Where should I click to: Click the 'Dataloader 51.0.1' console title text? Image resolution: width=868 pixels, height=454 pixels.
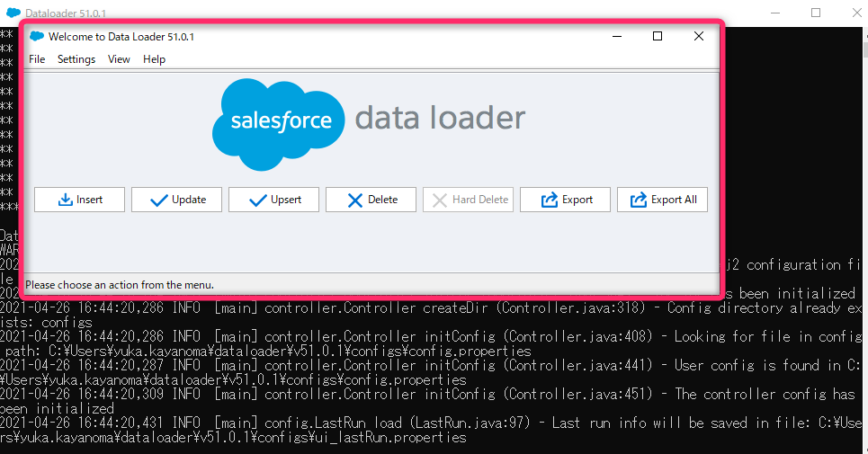(x=66, y=13)
